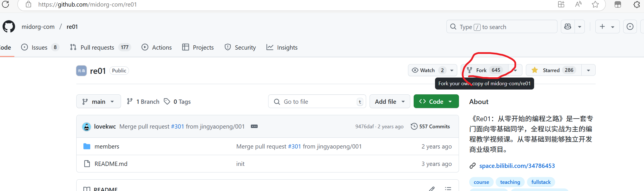Image resolution: width=644 pixels, height=191 pixels.
Task: Open members row commit message link
Action: (x=299, y=146)
